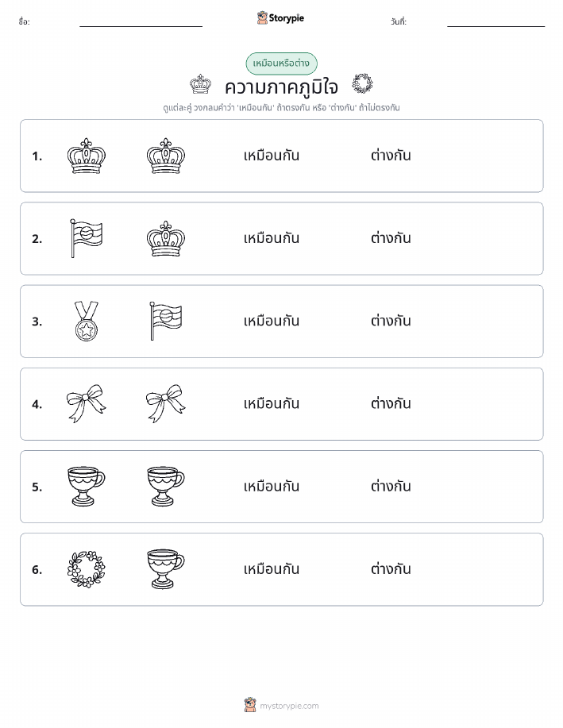Click the flag picture in row 3

pos(166,321)
